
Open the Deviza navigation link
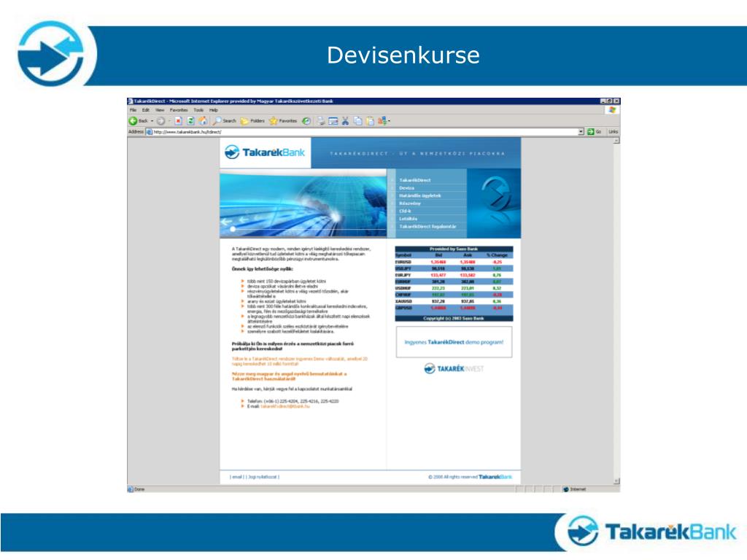click(x=406, y=187)
